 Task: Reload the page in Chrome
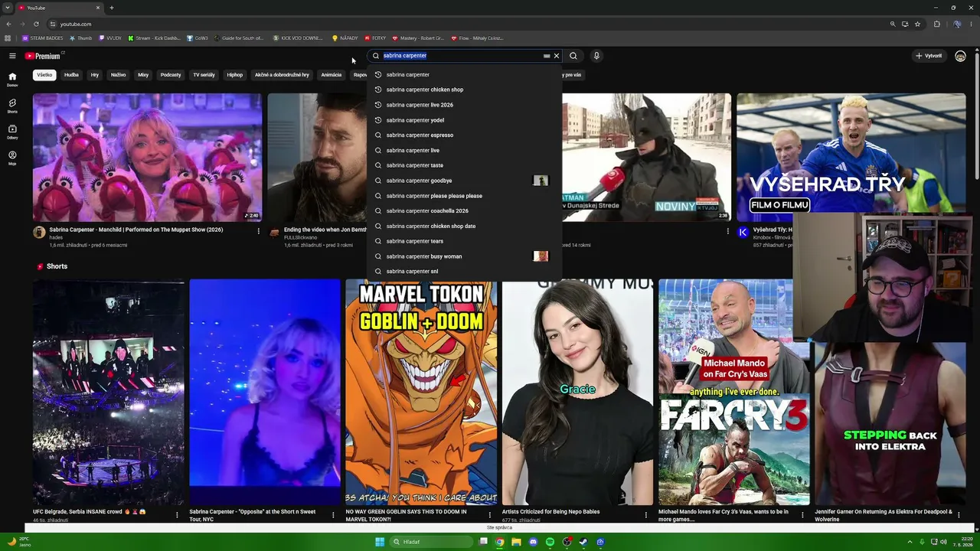36,24
